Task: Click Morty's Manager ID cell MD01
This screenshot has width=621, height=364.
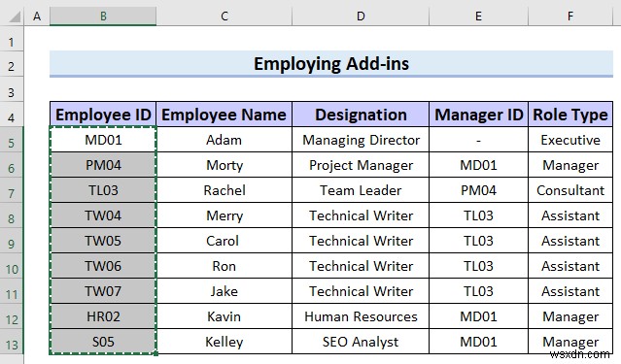Action: coord(478,165)
